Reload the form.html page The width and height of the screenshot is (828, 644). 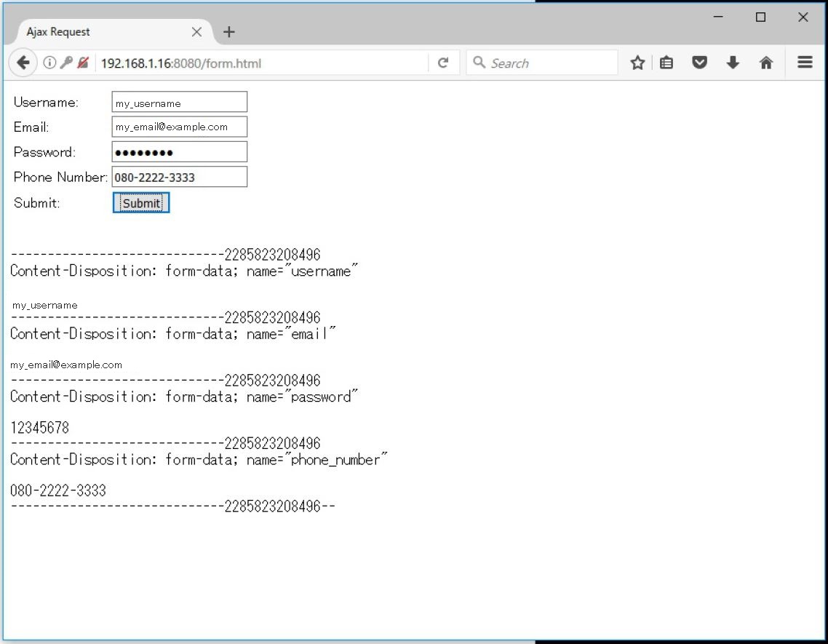pyautogui.click(x=444, y=63)
